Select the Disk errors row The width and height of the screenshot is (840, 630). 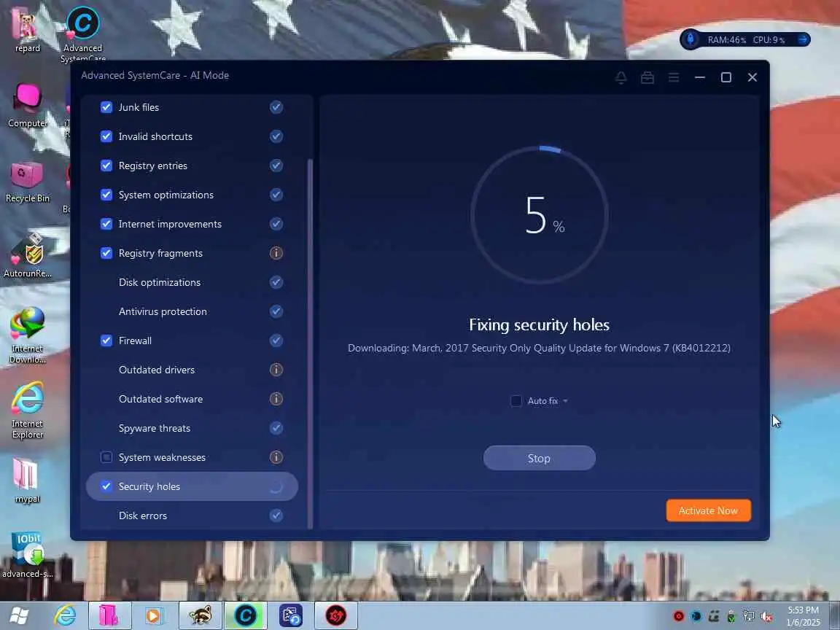pos(192,516)
